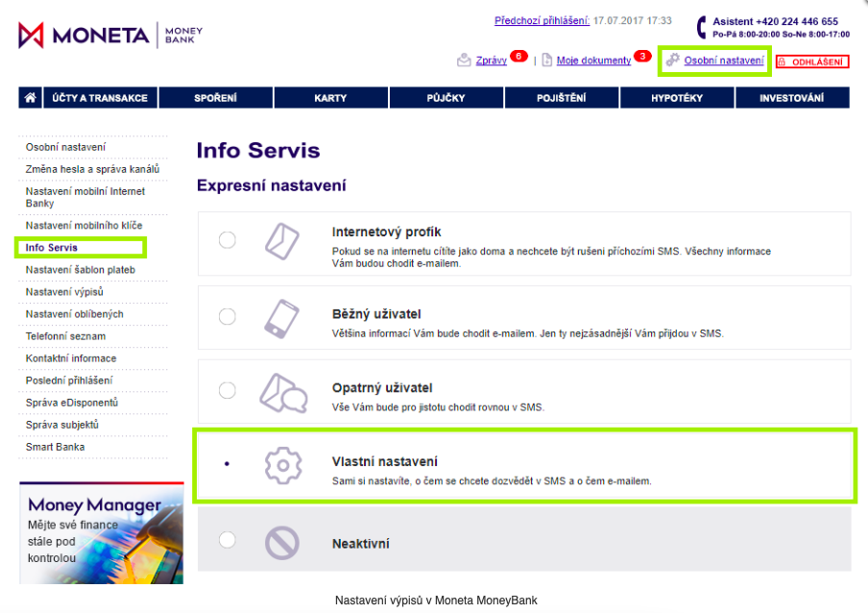The width and height of the screenshot is (868, 613).
Task: Open Telefonní seznam
Action: pyautogui.click(x=65, y=336)
